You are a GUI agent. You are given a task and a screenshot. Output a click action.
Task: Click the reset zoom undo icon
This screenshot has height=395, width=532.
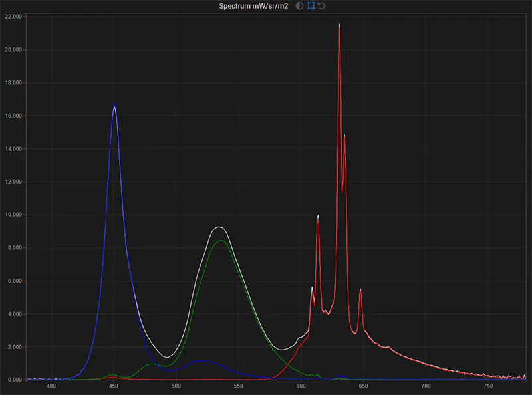(321, 6)
